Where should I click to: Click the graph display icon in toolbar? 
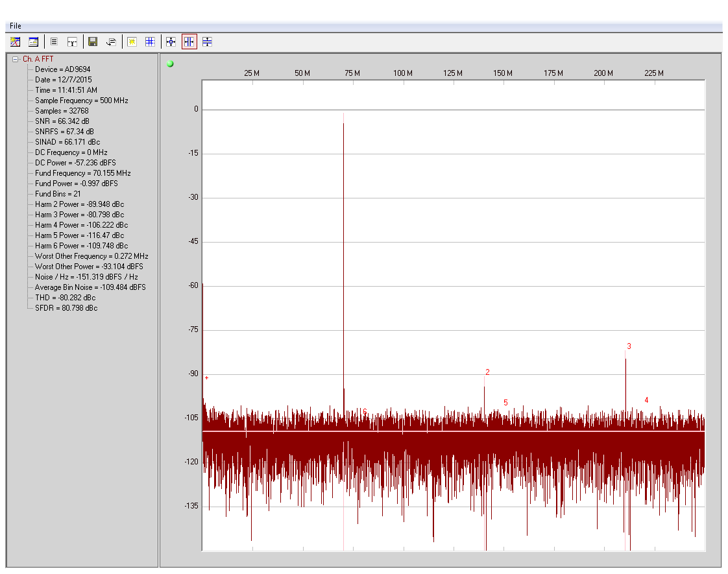(x=16, y=42)
